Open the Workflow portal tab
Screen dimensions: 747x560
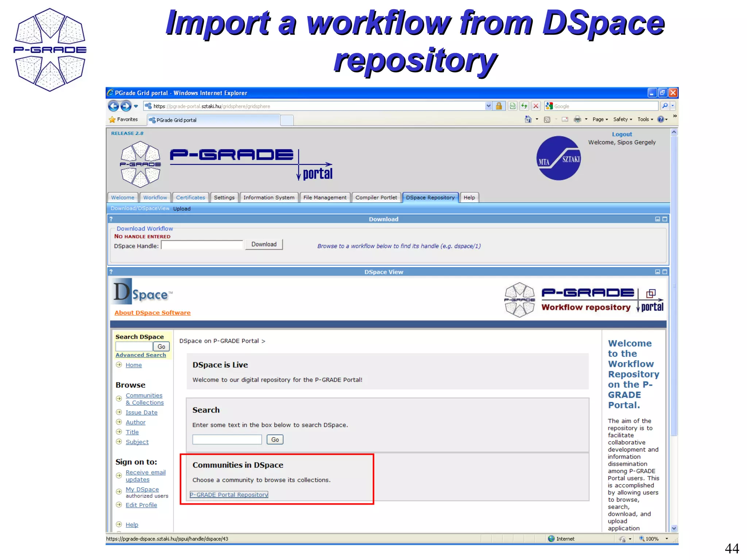155,197
